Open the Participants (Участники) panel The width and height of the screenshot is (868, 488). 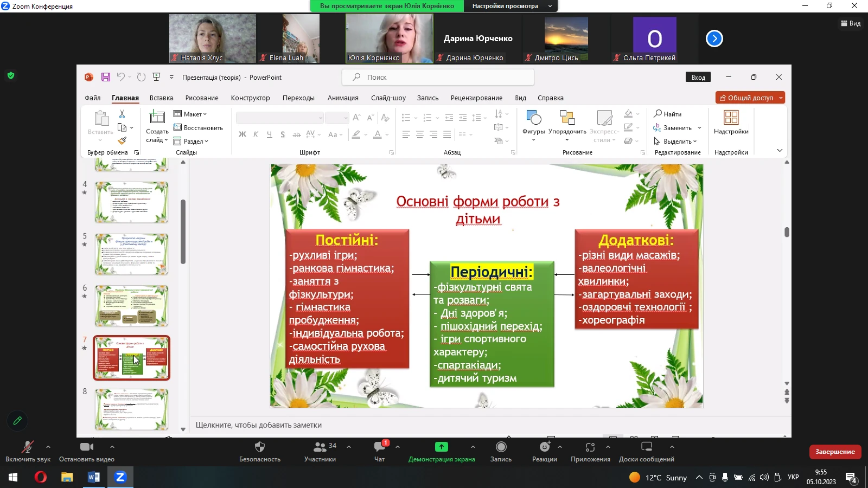click(x=320, y=447)
